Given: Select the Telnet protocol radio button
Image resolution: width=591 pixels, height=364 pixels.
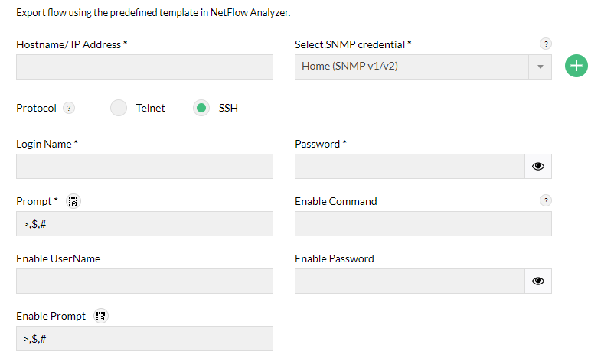Looking at the screenshot, I should point(119,109).
